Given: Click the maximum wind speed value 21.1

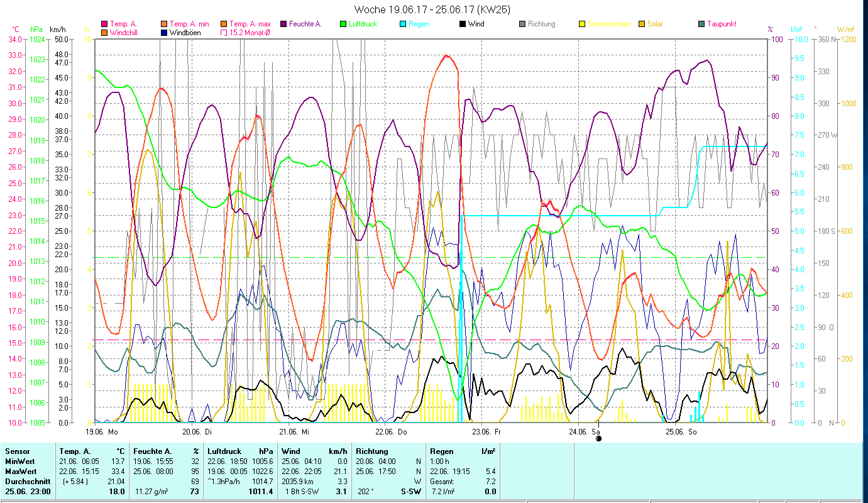Looking at the screenshot, I should point(340,472).
